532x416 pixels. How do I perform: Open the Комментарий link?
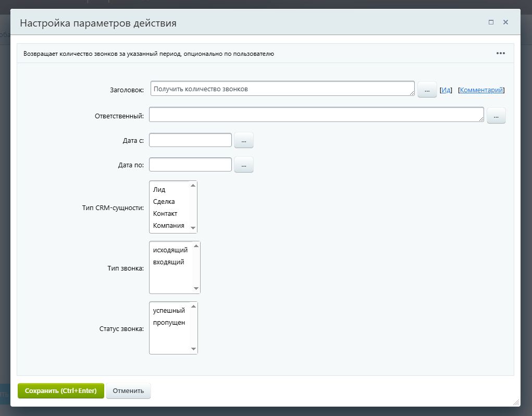(x=481, y=89)
